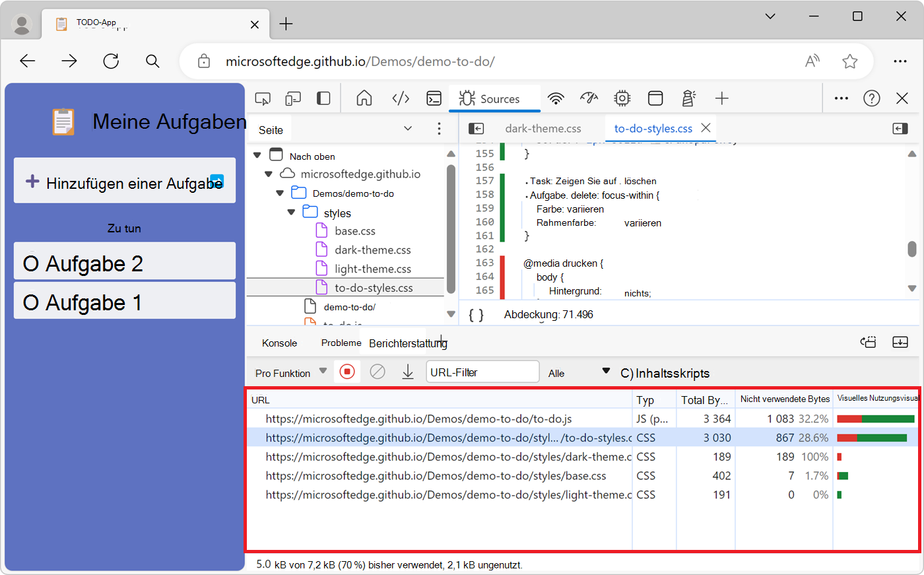This screenshot has width=924, height=575.
Task: Select the Inspect element tool
Action: [263, 98]
